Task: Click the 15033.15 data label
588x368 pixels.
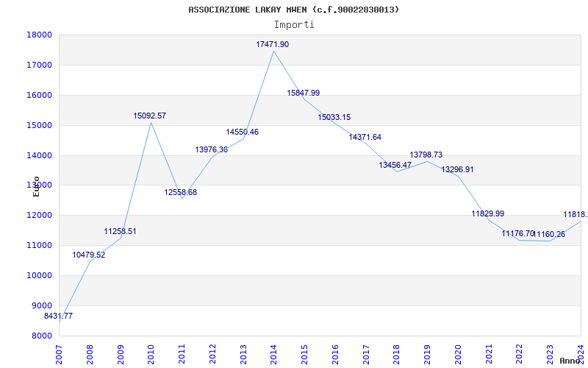Action: pos(334,117)
